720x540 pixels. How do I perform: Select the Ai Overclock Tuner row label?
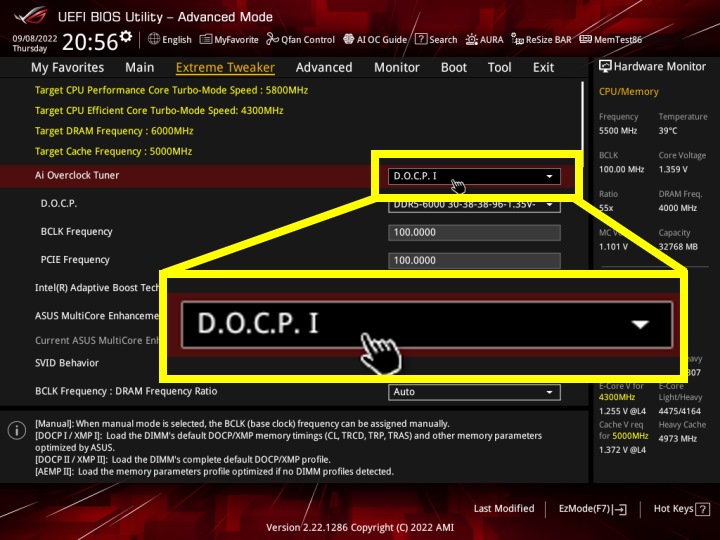pyautogui.click(x=77, y=175)
